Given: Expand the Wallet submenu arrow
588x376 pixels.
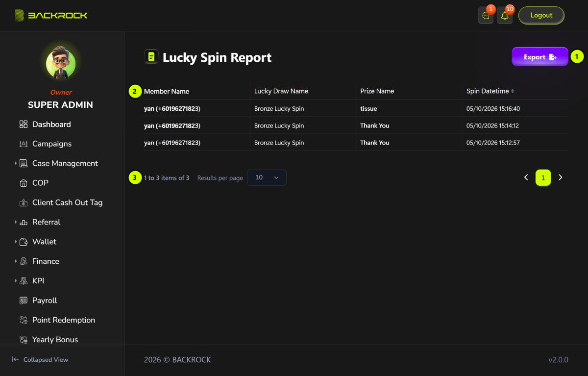Looking at the screenshot, I should click(x=16, y=242).
